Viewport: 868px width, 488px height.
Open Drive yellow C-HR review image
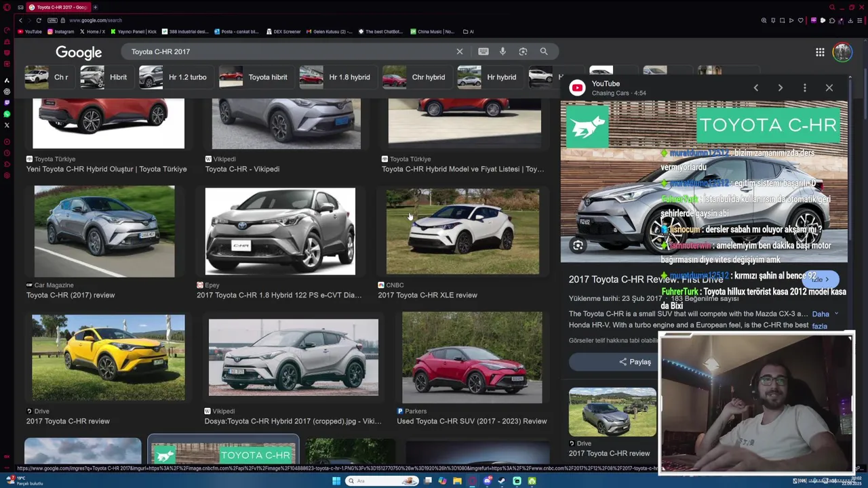pyautogui.click(x=108, y=357)
